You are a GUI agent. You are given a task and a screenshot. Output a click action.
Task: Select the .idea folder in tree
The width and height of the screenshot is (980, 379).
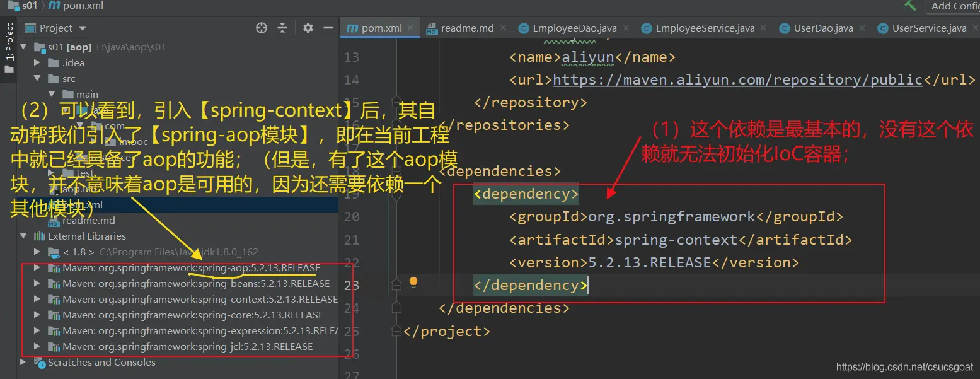73,63
